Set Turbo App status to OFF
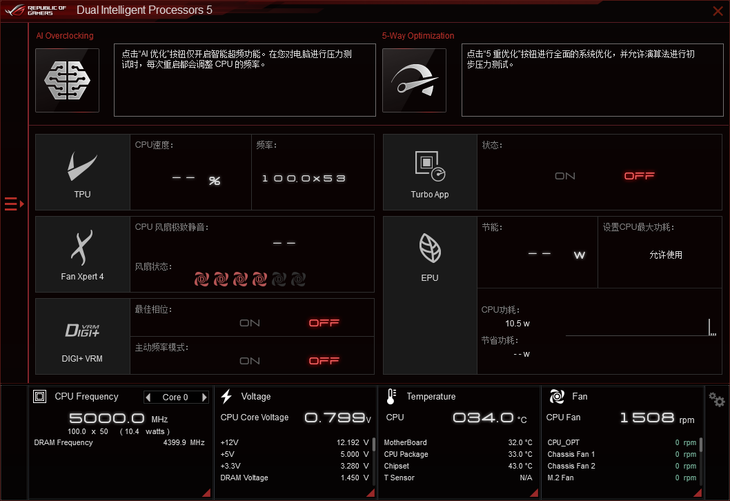Image resolution: width=730 pixels, height=501 pixels. coord(638,176)
